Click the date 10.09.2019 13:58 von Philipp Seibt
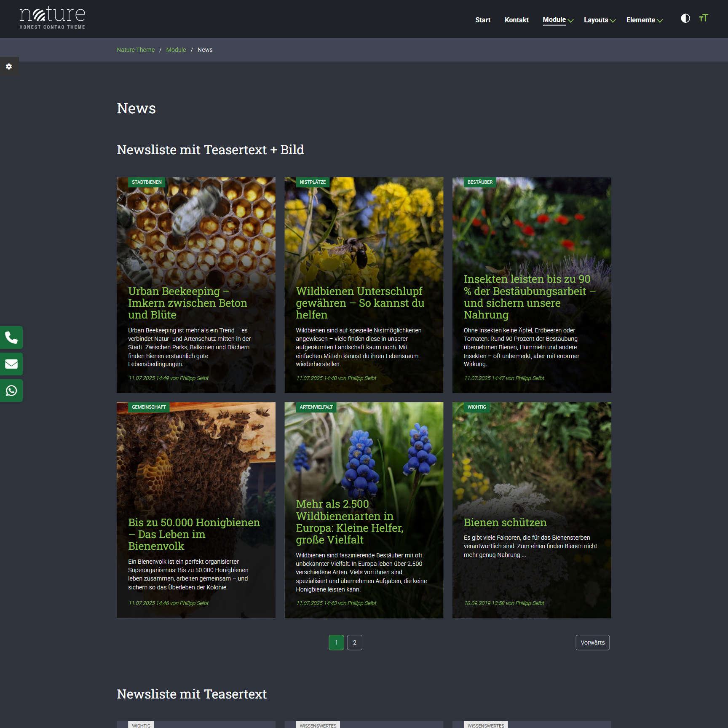 (504, 603)
